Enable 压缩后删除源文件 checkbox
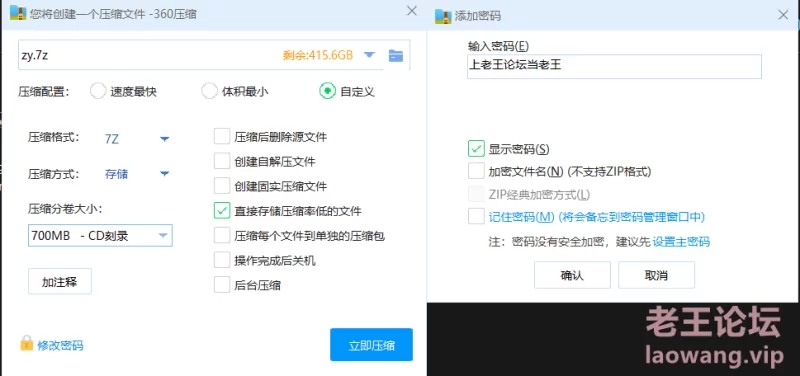 [x=222, y=137]
